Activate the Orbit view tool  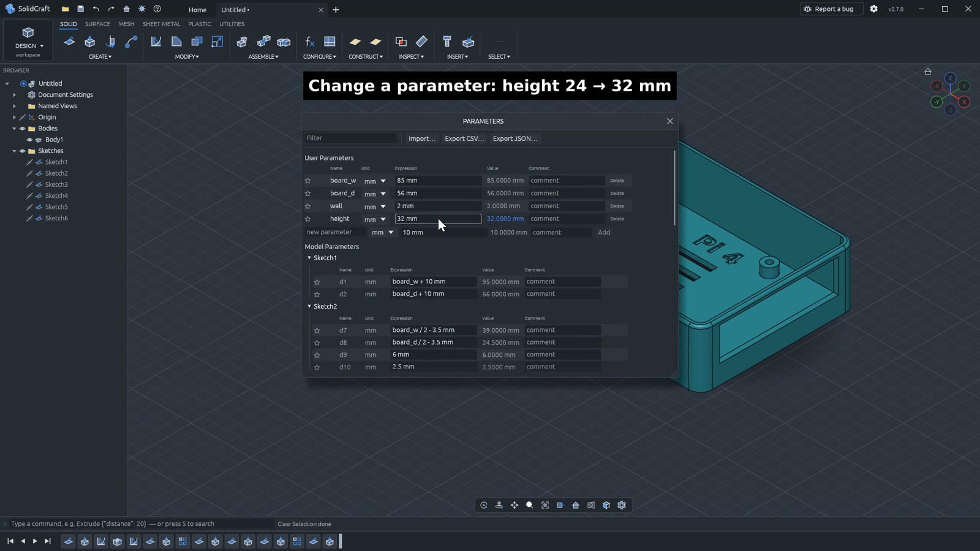[x=484, y=505]
